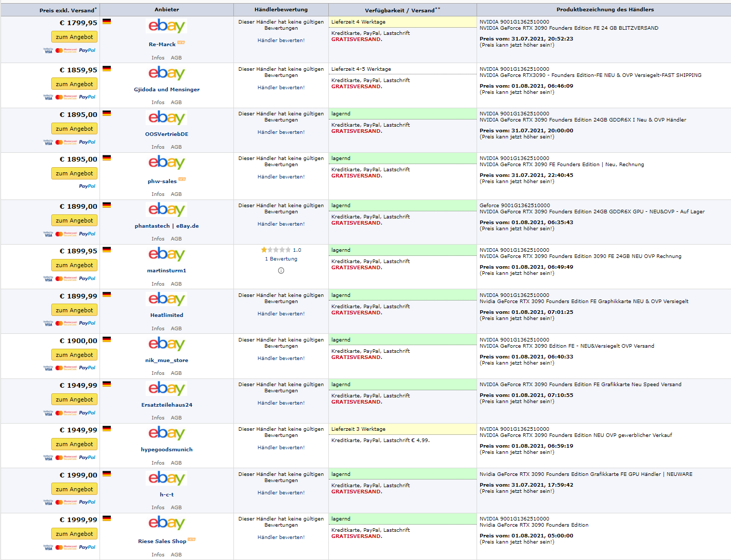Select the Anbieter column header
The width and height of the screenshot is (731, 560).
pos(167,10)
